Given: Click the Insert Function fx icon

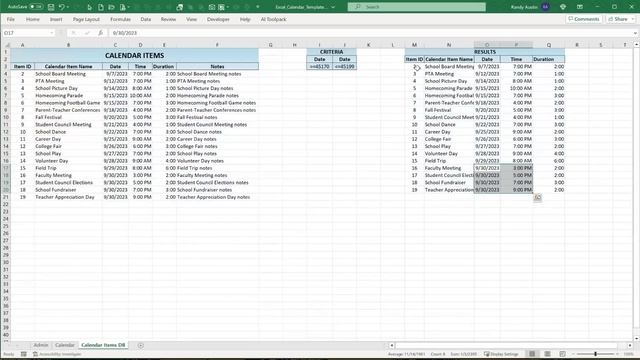Looking at the screenshot, I should point(100,33).
